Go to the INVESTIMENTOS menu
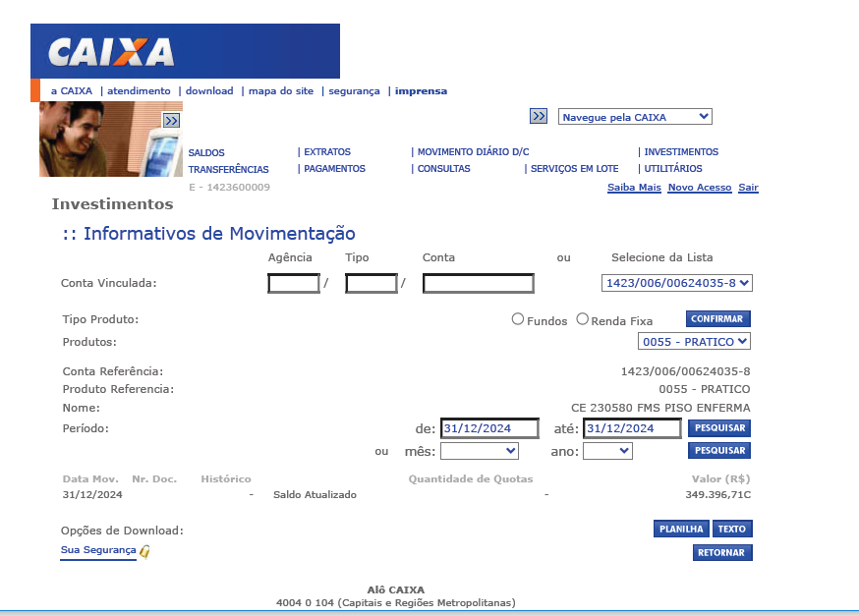This screenshot has height=616, width=859. point(681,152)
